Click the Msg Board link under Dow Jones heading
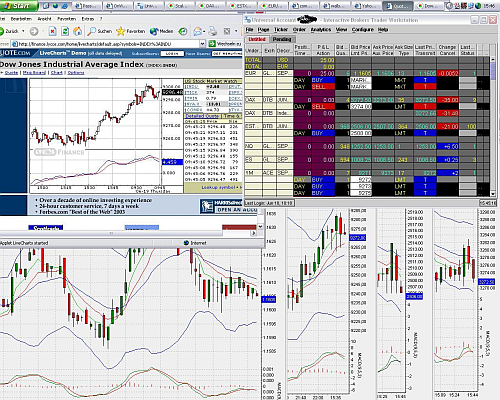 [34, 72]
